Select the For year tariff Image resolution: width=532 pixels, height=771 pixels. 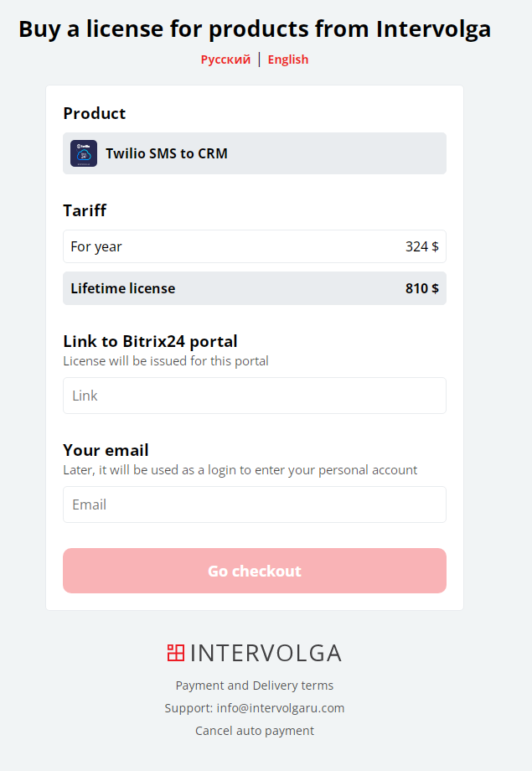coord(255,246)
